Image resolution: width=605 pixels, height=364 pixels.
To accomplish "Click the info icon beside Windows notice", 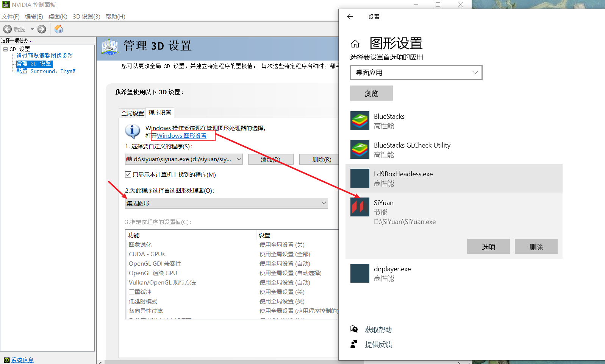I will tap(132, 131).
